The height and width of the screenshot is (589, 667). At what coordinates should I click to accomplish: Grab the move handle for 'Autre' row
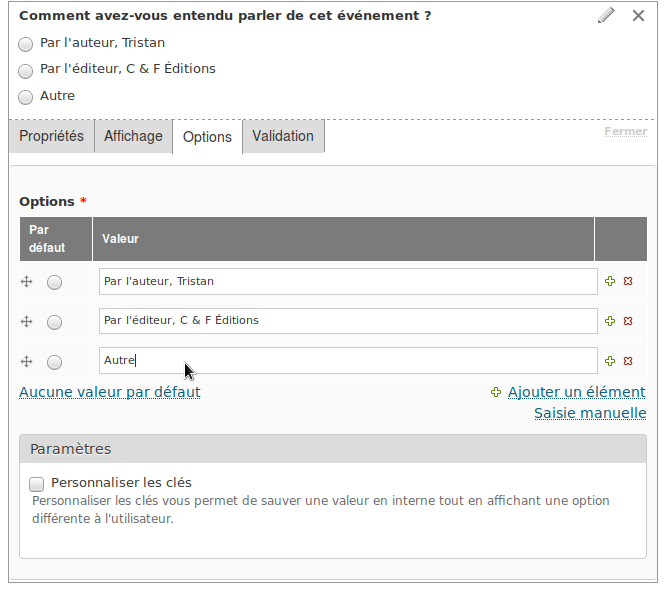(26, 361)
